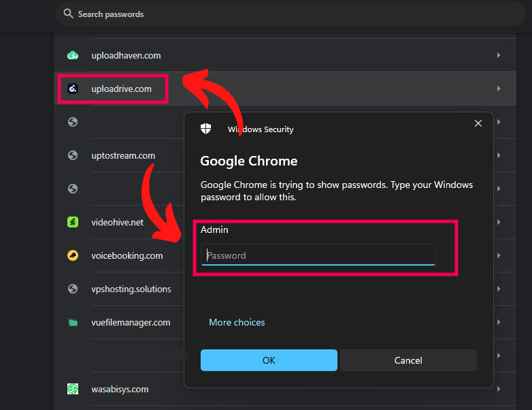The height and width of the screenshot is (410, 532).
Task: Expand uploadrive.com row arrow
Action: [499, 89]
